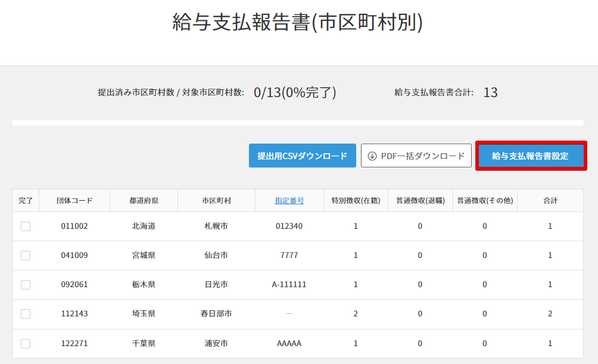
Task: Click the submission progress bar
Action: click(298, 123)
